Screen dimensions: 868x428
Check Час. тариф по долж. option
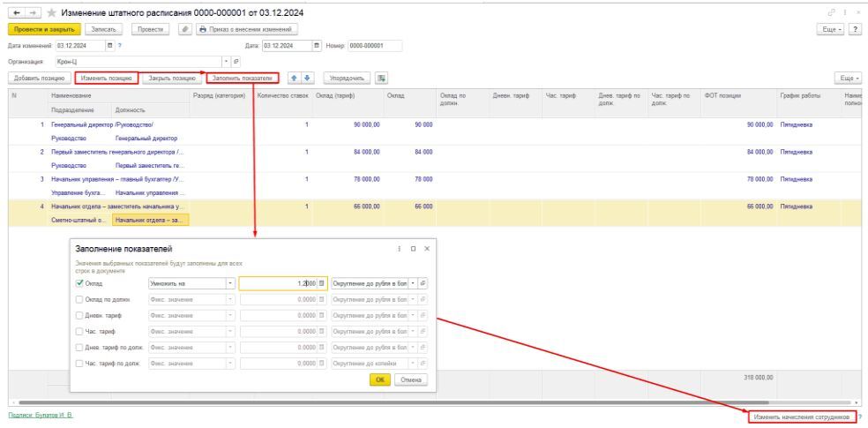click(79, 364)
